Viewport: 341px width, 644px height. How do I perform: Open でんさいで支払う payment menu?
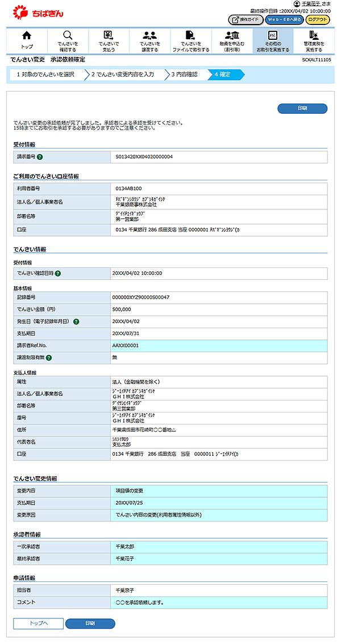(109, 40)
